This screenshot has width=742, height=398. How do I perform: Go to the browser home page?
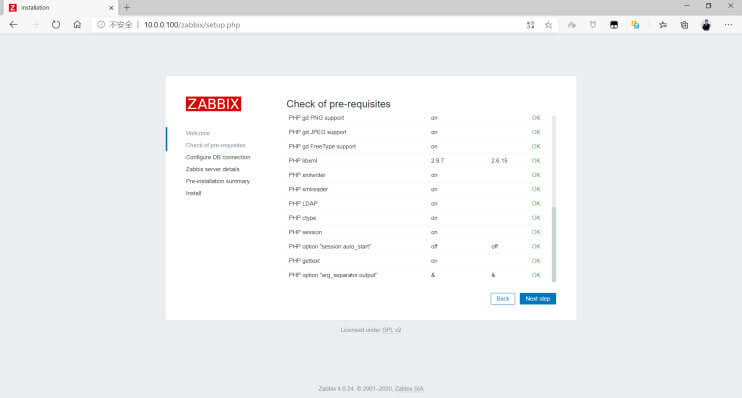77,25
